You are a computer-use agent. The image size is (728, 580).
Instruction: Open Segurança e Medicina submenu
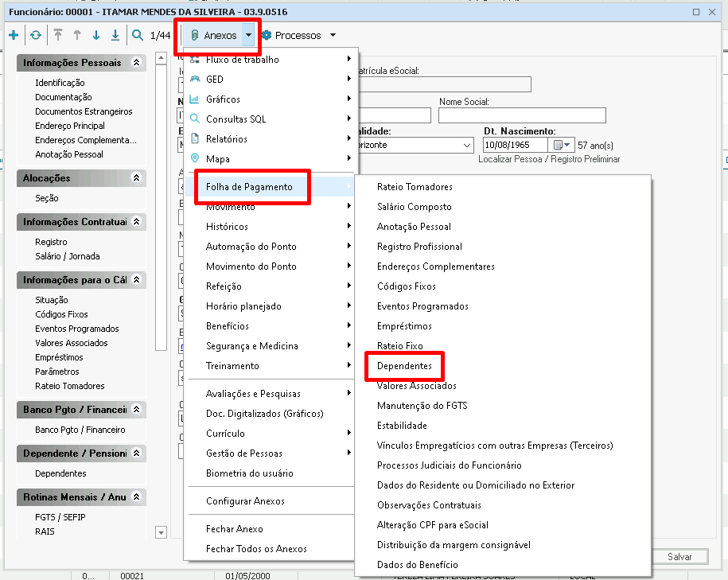(x=271, y=346)
